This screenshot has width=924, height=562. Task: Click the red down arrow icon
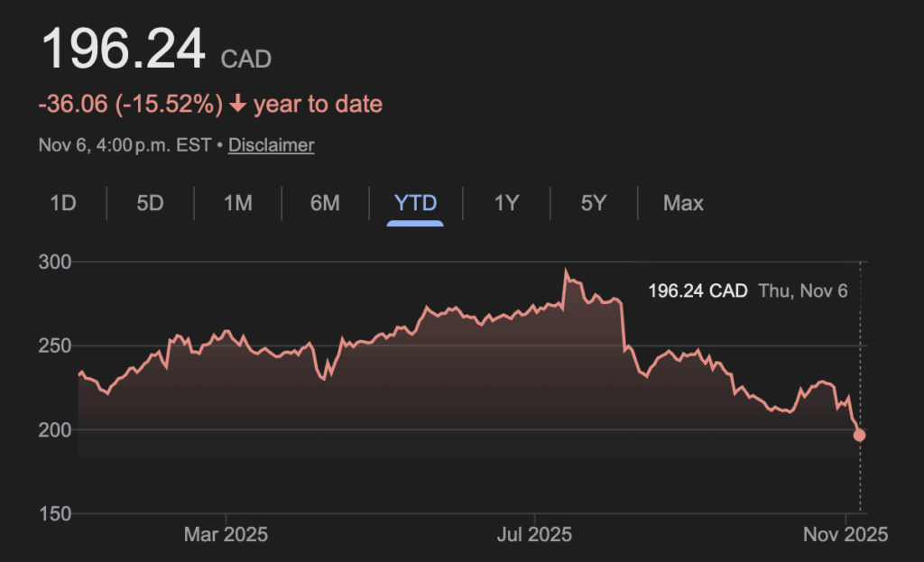[x=238, y=105]
